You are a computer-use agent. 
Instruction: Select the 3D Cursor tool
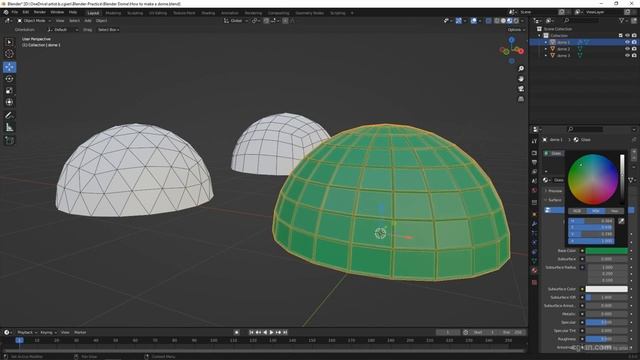9,53
